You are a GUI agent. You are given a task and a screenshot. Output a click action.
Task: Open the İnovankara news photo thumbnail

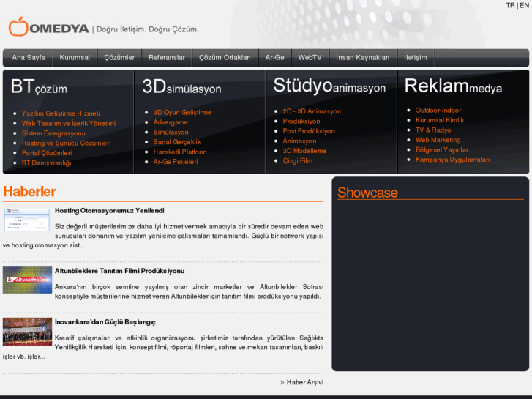tap(27, 332)
